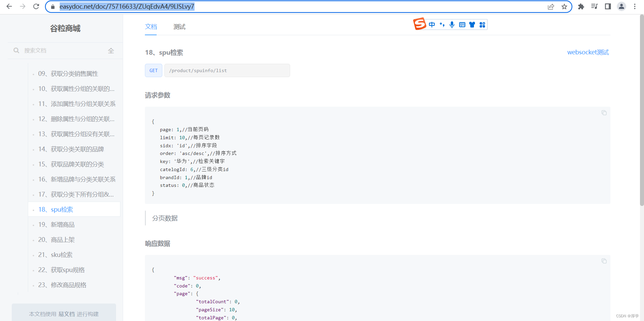Click the 易文档 footer link

(66, 314)
